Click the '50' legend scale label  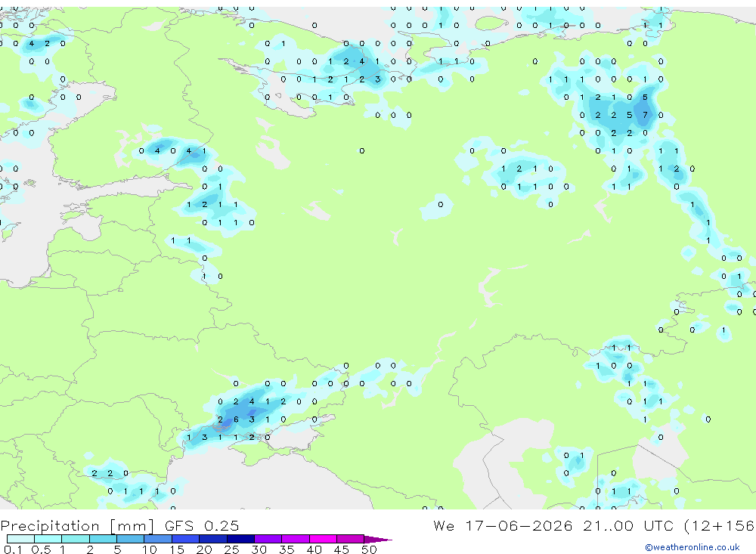(x=369, y=549)
